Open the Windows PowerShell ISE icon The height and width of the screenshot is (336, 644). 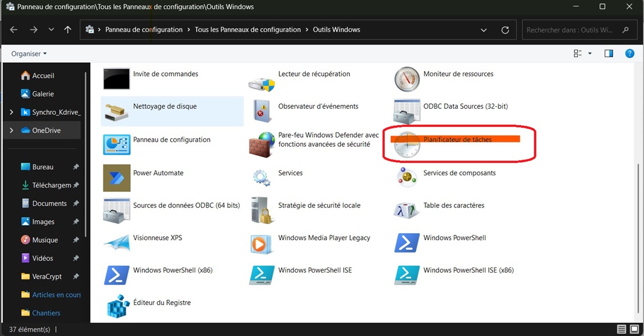(x=262, y=275)
